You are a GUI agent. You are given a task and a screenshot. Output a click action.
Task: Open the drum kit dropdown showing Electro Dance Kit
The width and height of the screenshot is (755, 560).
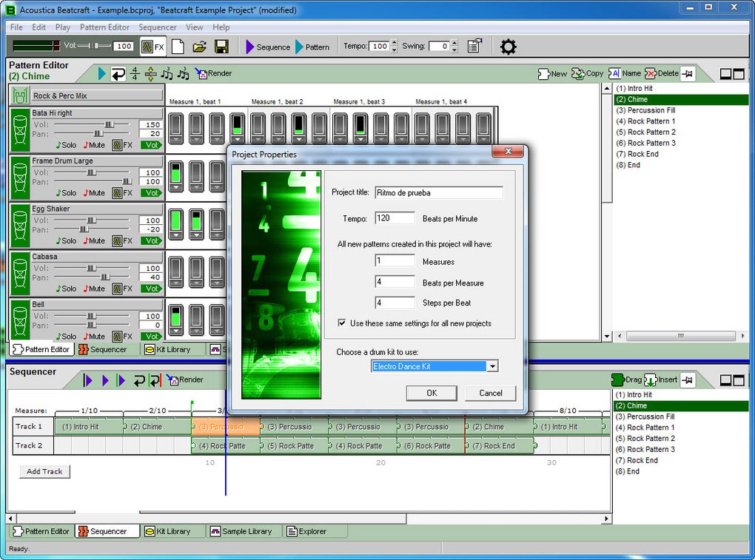[492, 366]
